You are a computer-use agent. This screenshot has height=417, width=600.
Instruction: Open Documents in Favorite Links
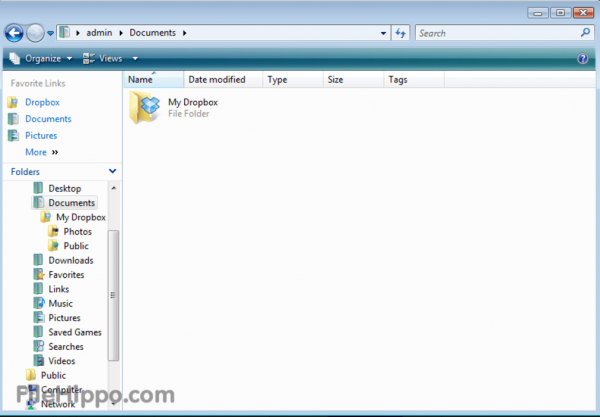[x=48, y=119]
